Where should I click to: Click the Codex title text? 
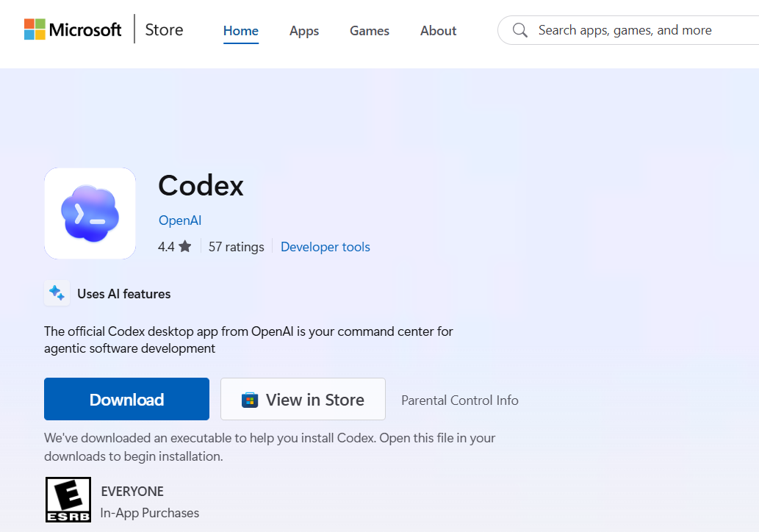click(201, 185)
